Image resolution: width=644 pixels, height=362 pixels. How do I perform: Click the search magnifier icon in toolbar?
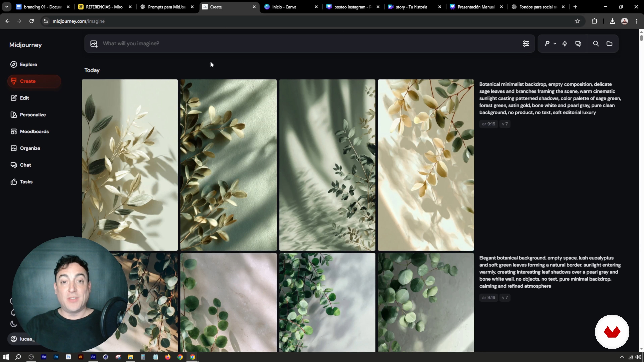[596, 44]
